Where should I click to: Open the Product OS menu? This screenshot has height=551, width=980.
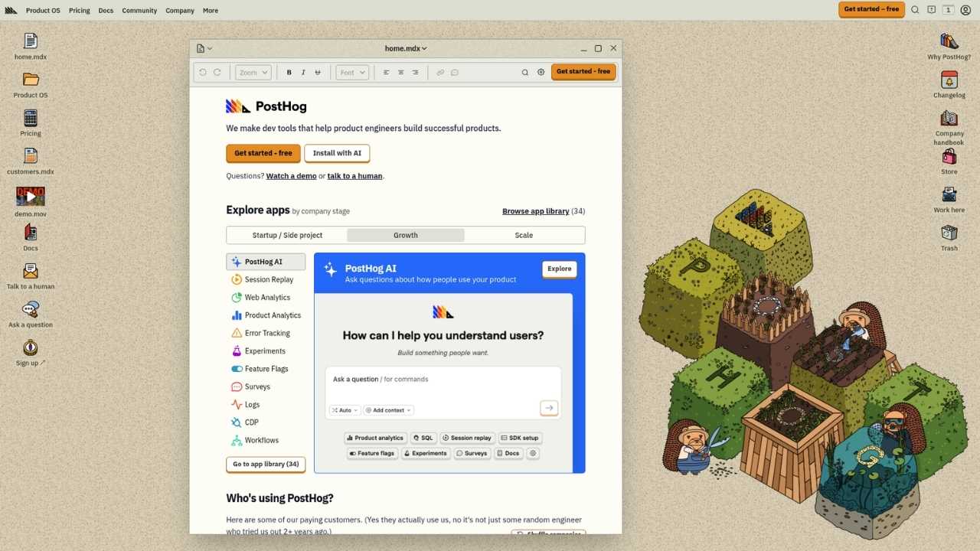[43, 10]
